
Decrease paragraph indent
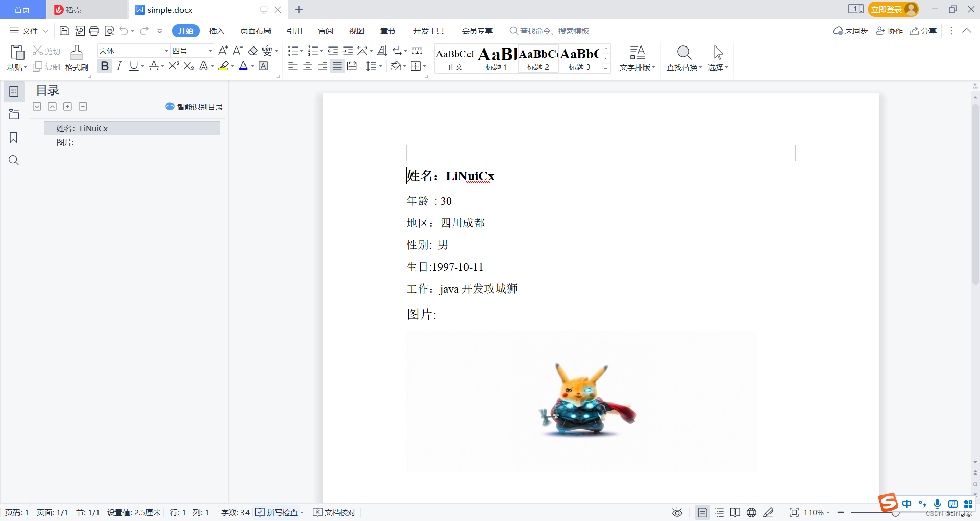pyautogui.click(x=333, y=51)
